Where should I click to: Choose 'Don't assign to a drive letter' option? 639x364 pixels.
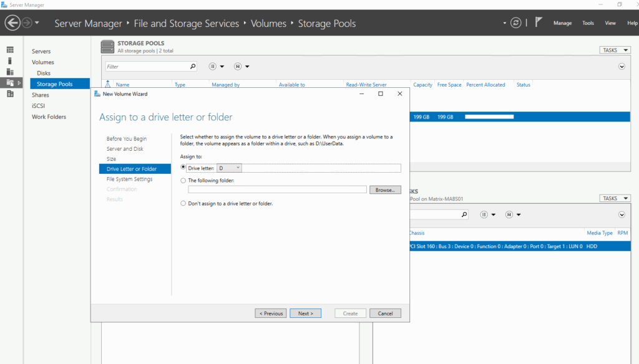(x=183, y=203)
